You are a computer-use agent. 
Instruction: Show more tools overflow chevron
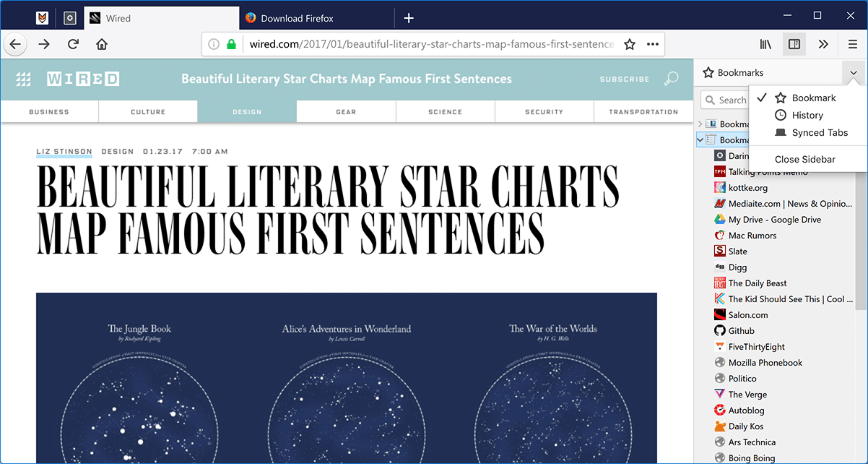(x=823, y=44)
